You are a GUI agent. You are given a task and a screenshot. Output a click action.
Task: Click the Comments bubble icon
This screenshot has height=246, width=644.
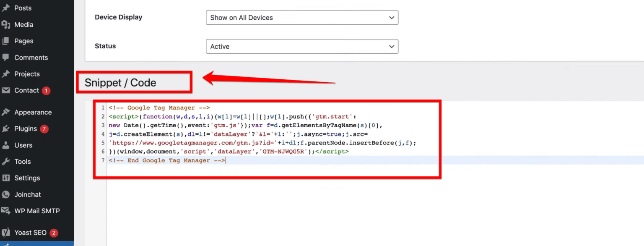(x=6, y=58)
